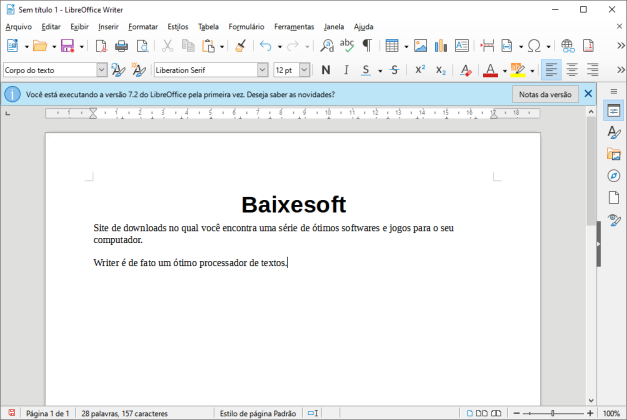Expand the font name dropdown
This screenshot has height=420, width=627.
(262, 70)
